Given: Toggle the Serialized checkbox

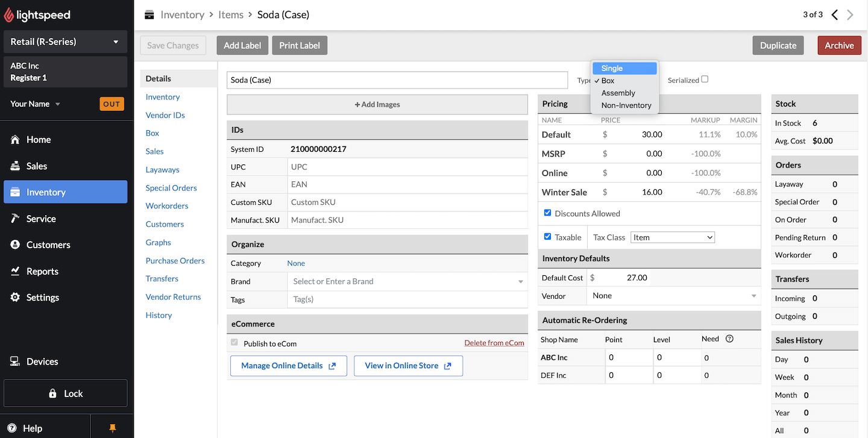Looking at the screenshot, I should click(705, 79).
